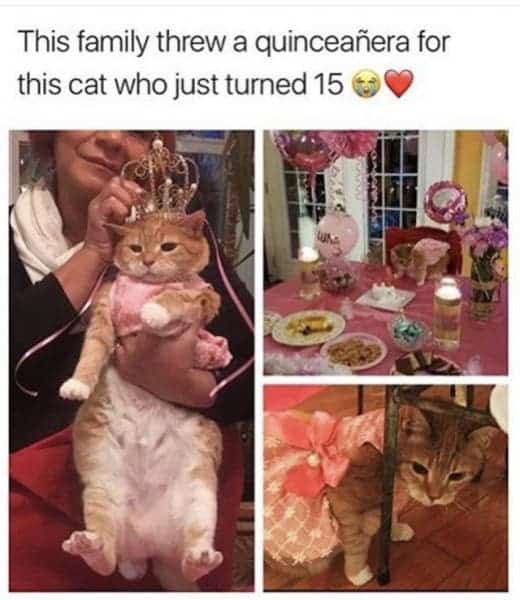This screenshot has height=600, width=520.
Task: Open the party table photo
Action: click(x=386, y=253)
